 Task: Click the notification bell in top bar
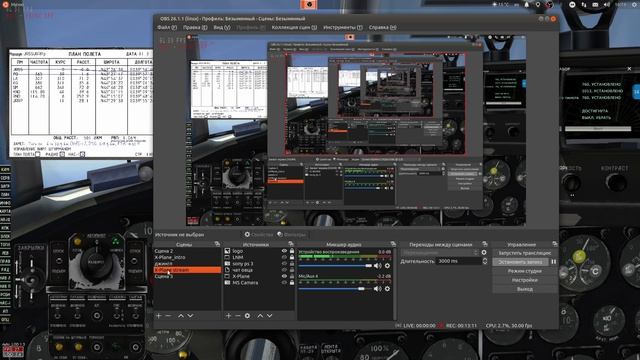527,4
